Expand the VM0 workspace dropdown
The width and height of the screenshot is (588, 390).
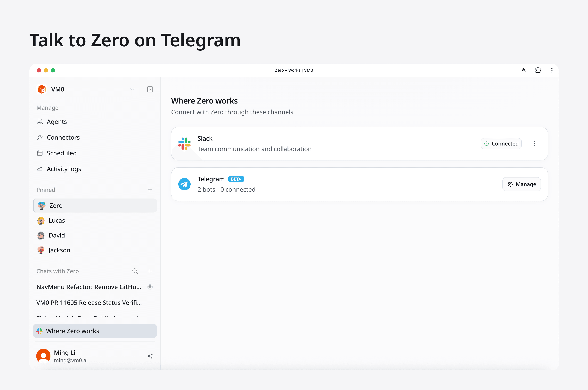pyautogui.click(x=132, y=89)
